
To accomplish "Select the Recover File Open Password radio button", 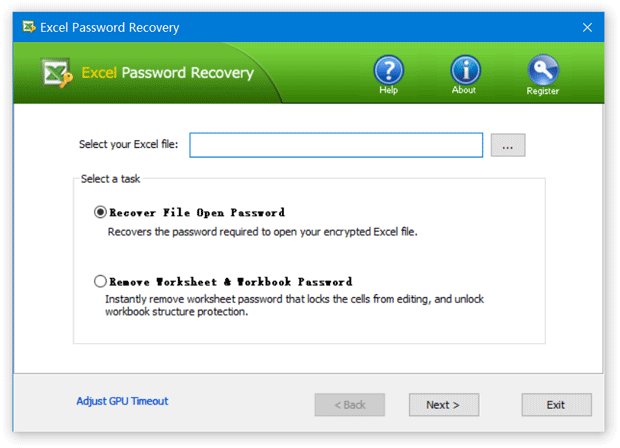I will 100,212.
